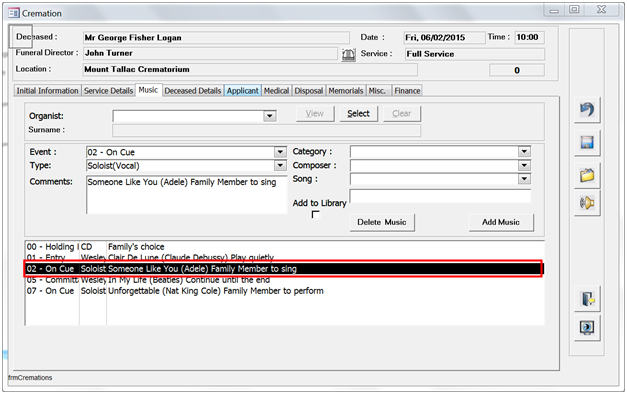Click the floppy disk save icon

(587, 142)
